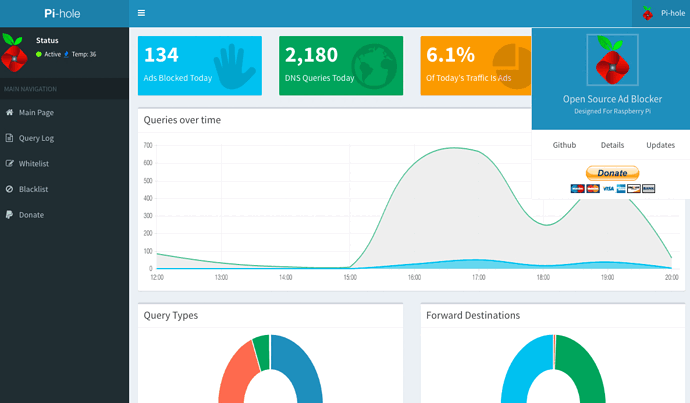Toggle the hamburger sidebar menu icon
Screen dimensions: 690x403
click(141, 13)
